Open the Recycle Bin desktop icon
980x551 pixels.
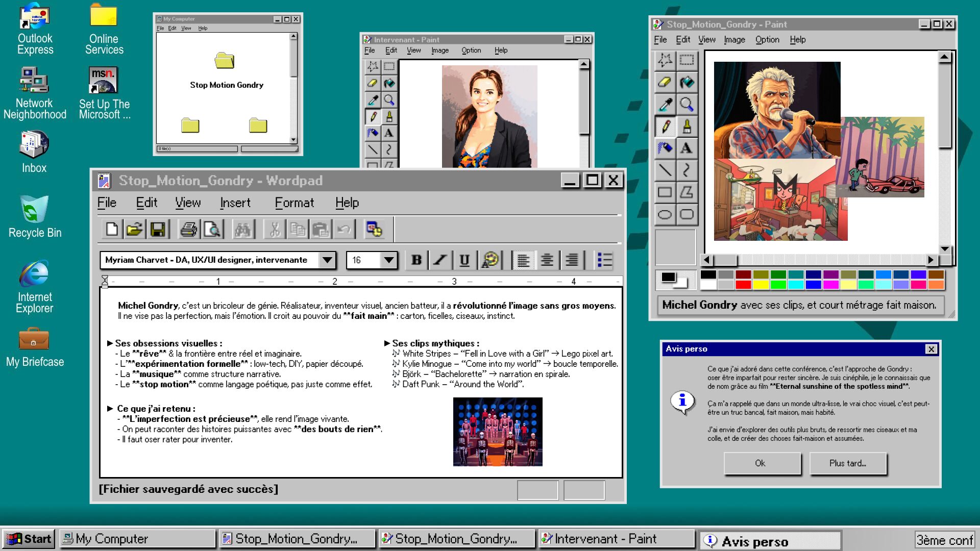(35, 217)
